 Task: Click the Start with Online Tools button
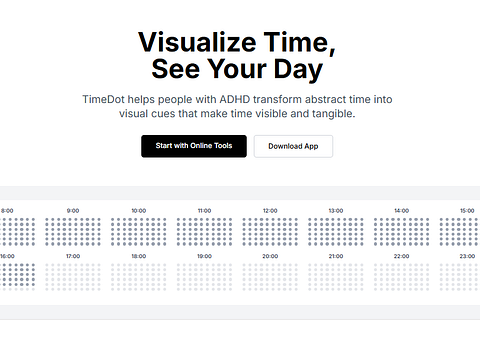tap(194, 146)
